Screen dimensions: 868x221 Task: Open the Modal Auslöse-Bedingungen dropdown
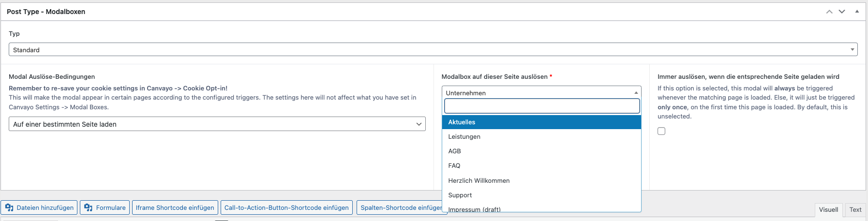point(217,124)
